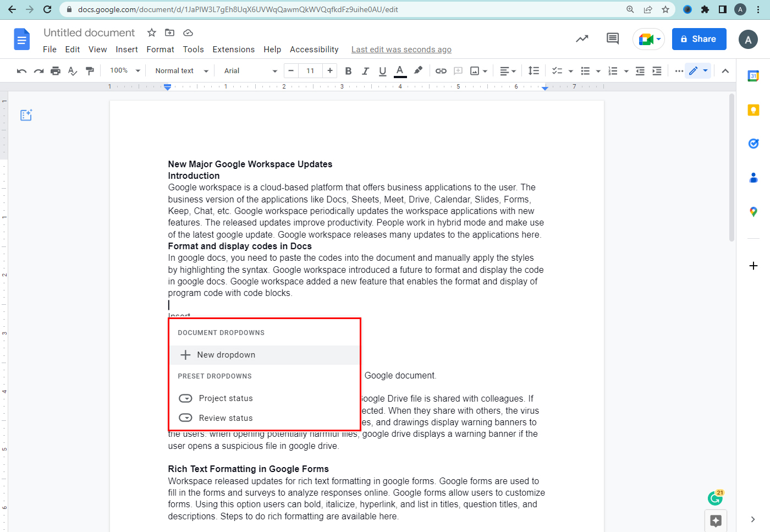Toggle bold formatting
This screenshot has width=770, height=532.
tap(348, 71)
